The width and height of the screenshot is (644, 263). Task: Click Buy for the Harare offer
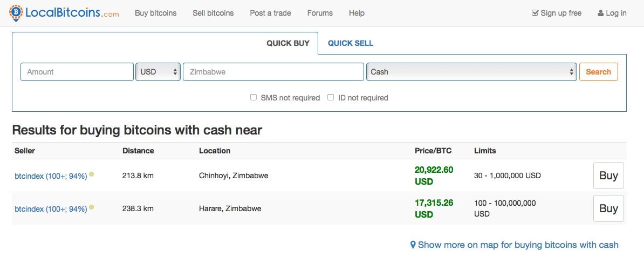(608, 208)
